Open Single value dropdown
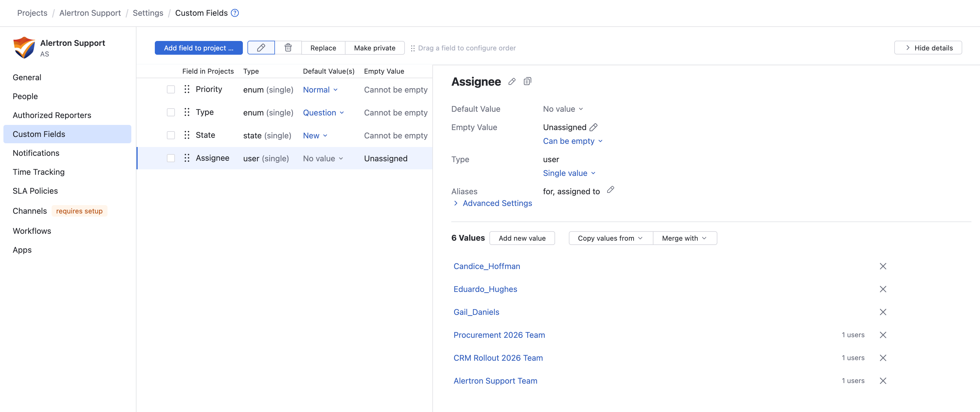Screen dimensions: 980x412 569,173
